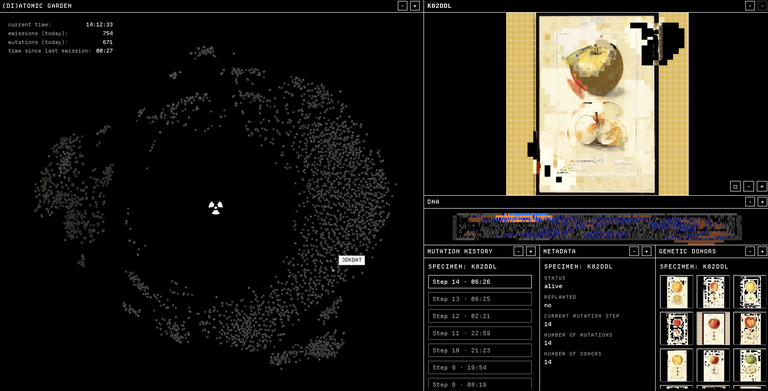Click the fit-to-frame icon on specimen image
Screen dimensions: 768x391
click(x=735, y=186)
